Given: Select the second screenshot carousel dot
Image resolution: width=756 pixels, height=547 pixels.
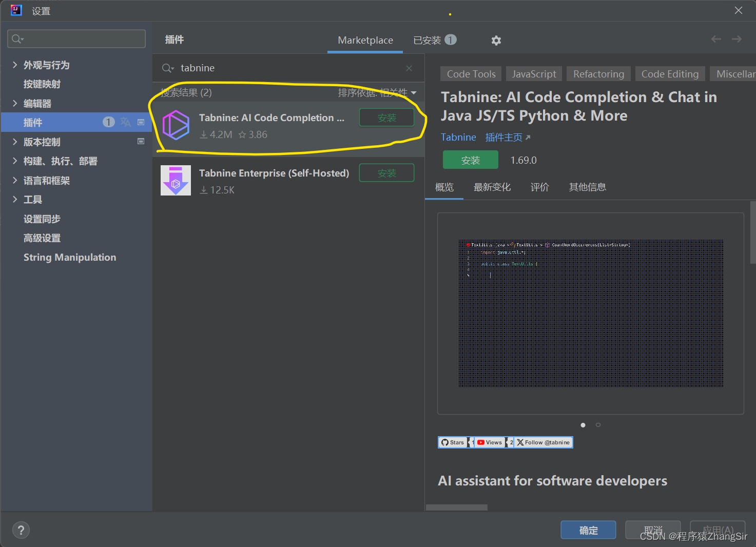Looking at the screenshot, I should point(598,425).
